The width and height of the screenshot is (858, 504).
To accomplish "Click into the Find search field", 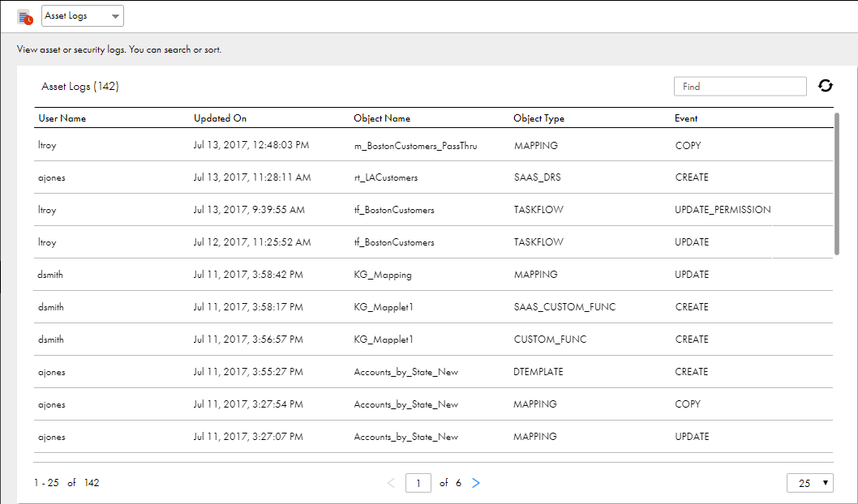I will point(740,87).
